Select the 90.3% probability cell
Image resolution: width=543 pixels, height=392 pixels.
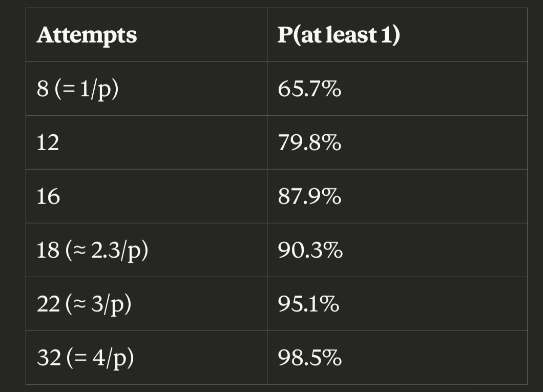[x=397, y=250]
